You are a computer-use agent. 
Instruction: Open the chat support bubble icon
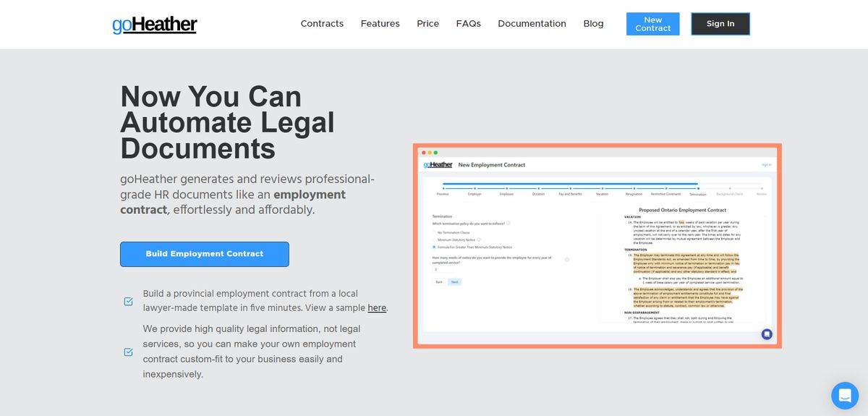pyautogui.click(x=844, y=396)
